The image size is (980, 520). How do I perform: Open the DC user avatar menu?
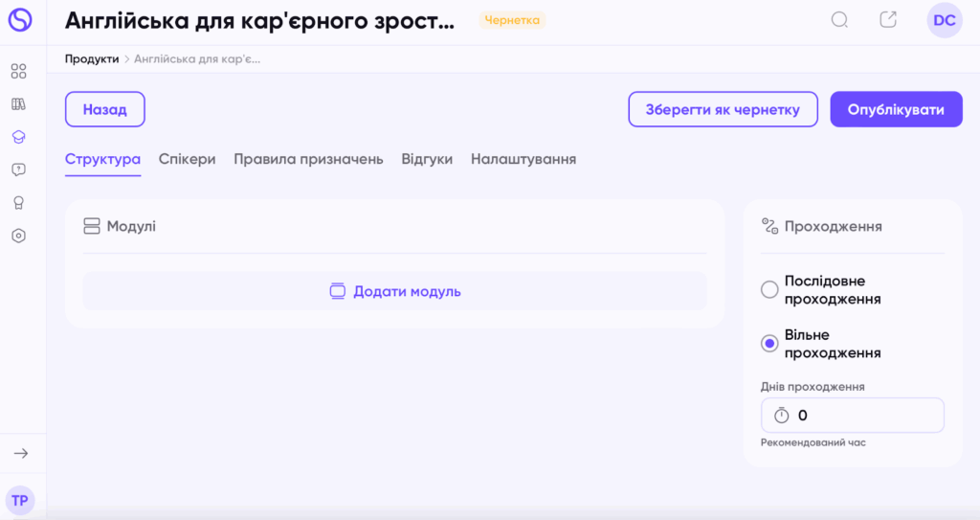(x=945, y=20)
